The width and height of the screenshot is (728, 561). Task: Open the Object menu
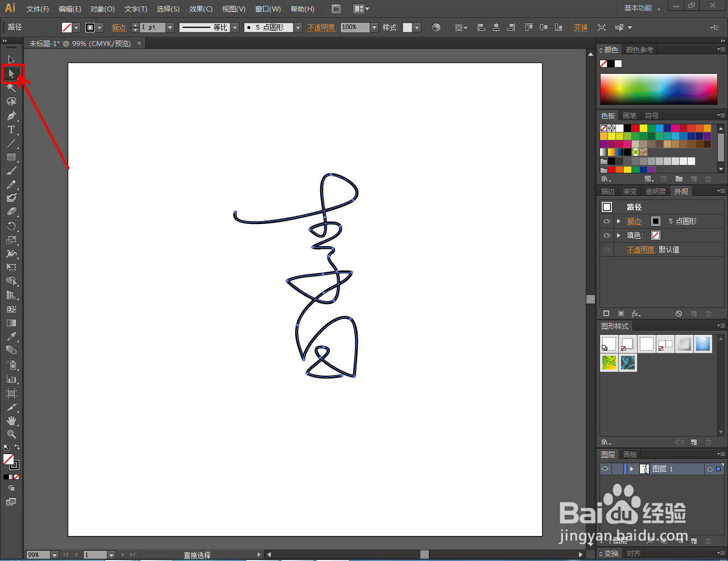tap(102, 9)
